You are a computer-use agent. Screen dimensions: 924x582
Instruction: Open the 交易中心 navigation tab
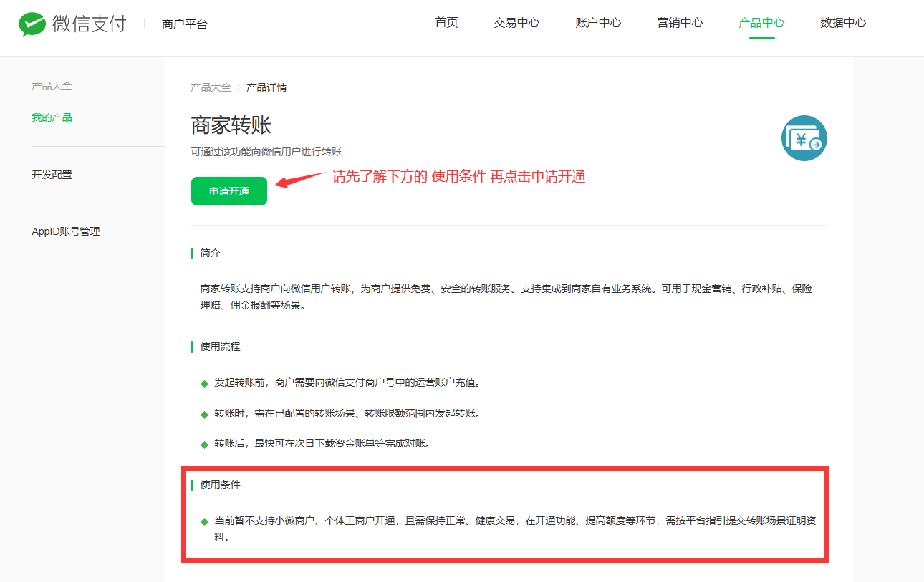(x=516, y=22)
